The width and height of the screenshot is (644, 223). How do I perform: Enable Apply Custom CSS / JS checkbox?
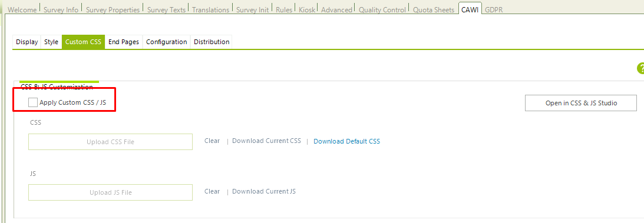33,102
